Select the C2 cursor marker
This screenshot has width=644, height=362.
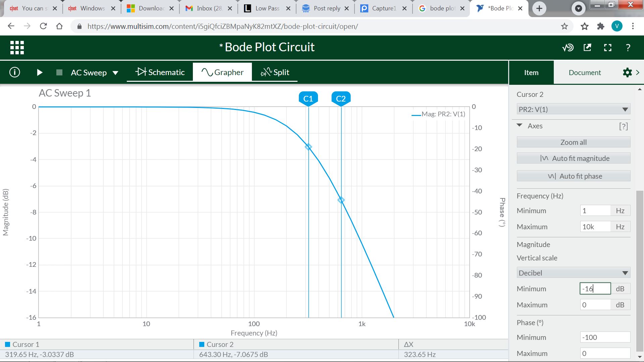[341, 99]
